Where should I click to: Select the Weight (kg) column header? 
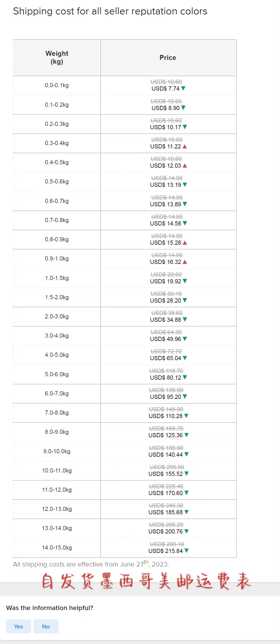(x=57, y=58)
